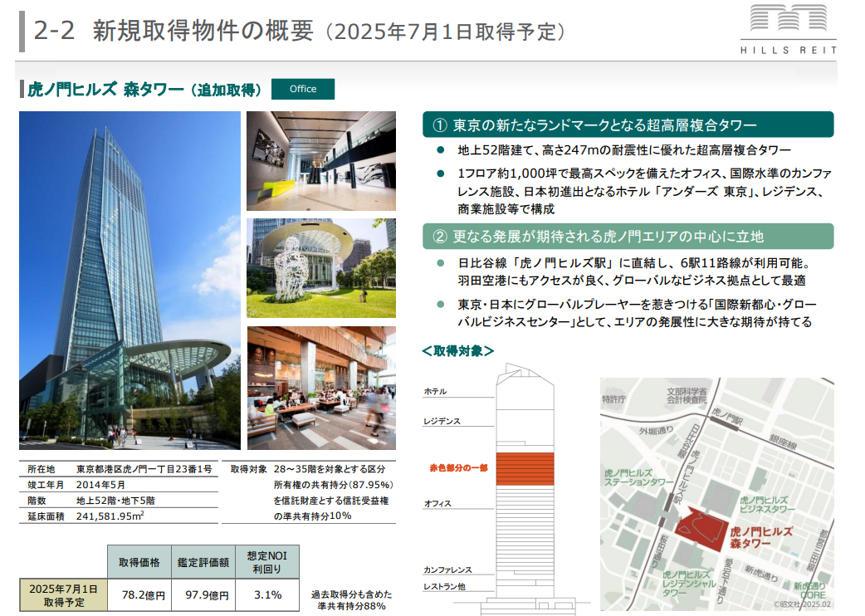
Task: Click the 2025年7月1日 取得予定 cell
Action: (x=63, y=595)
